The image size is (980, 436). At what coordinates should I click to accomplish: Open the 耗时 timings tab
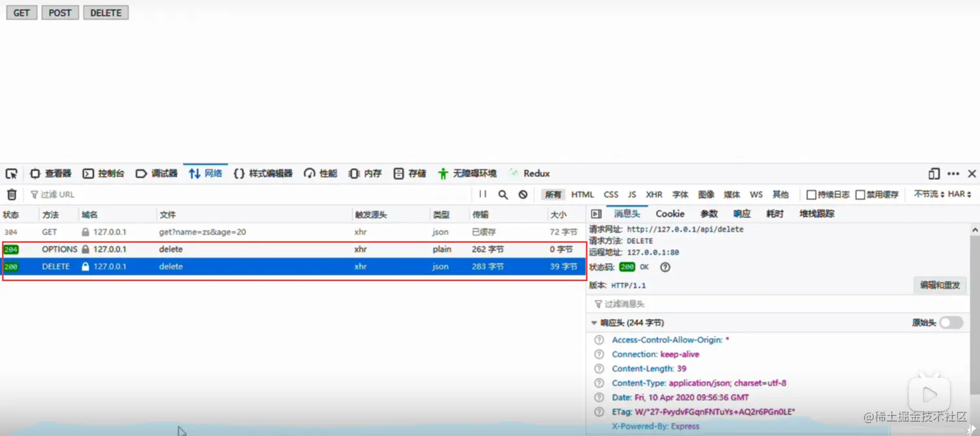(775, 214)
